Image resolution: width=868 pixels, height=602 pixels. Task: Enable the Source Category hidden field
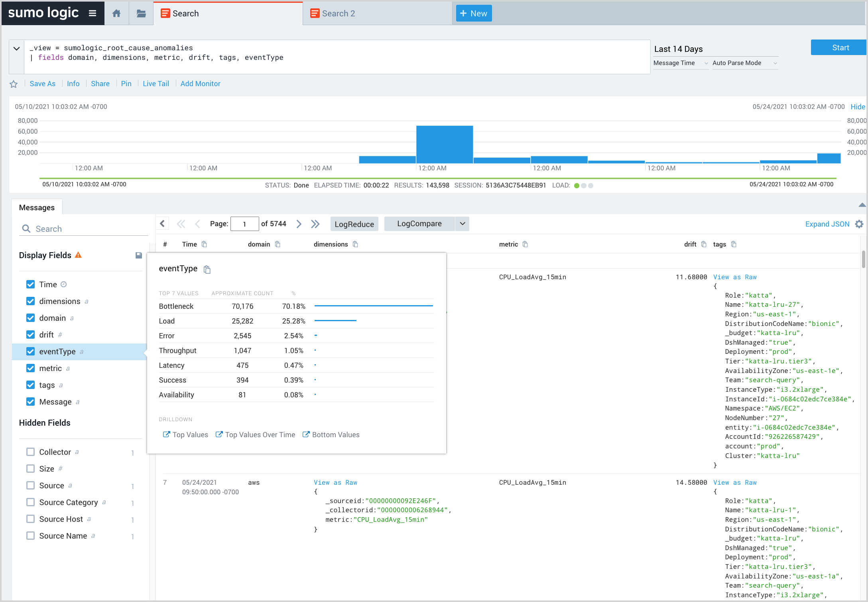click(x=30, y=502)
